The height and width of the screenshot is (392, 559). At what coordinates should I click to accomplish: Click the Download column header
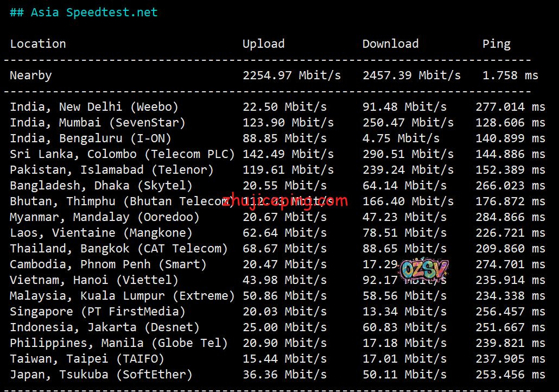pos(390,44)
